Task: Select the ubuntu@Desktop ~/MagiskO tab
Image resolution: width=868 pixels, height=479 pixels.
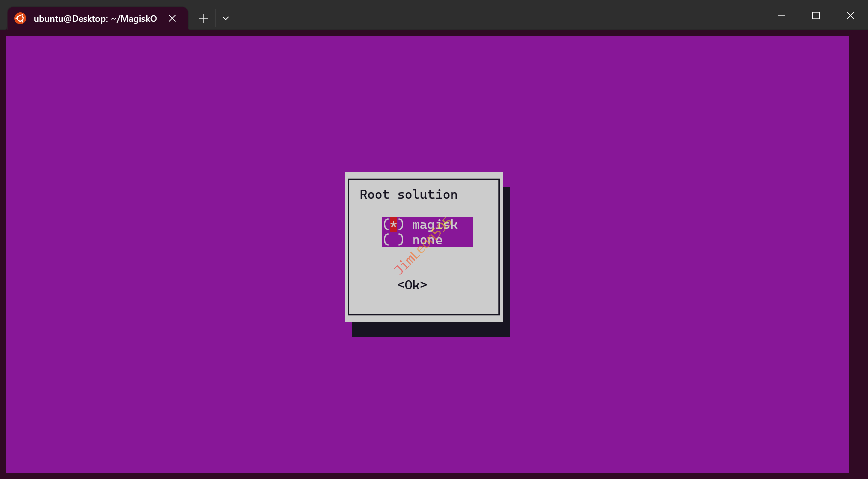Action: (x=95, y=19)
